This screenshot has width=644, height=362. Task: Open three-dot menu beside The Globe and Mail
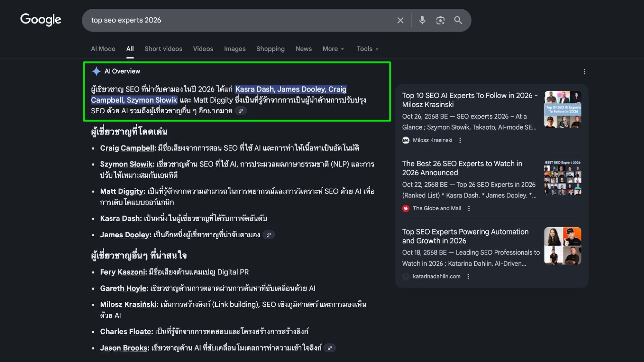coord(469,208)
